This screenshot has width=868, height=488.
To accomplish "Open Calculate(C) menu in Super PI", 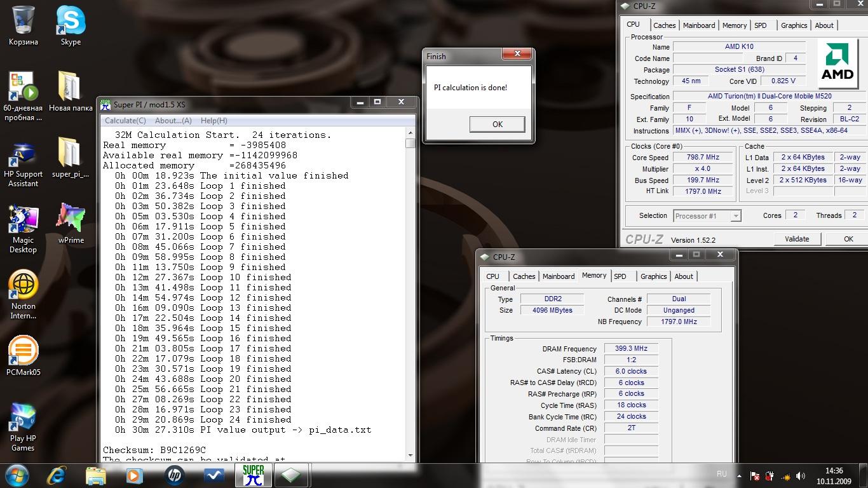I will [125, 121].
